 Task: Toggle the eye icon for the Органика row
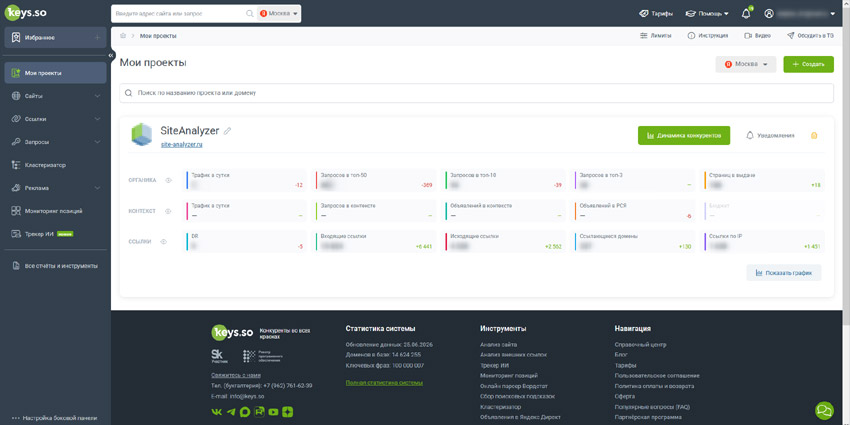click(169, 181)
